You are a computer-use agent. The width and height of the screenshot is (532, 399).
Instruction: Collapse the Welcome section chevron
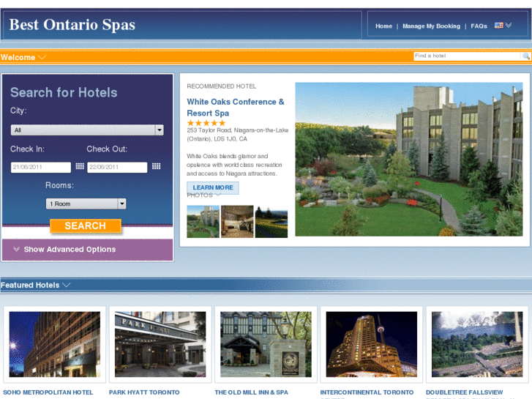[x=42, y=57]
